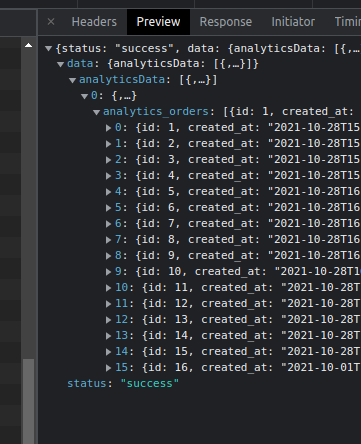The image size is (361, 444).
Task: Expand order entry with id: 9
Action: (108, 256)
